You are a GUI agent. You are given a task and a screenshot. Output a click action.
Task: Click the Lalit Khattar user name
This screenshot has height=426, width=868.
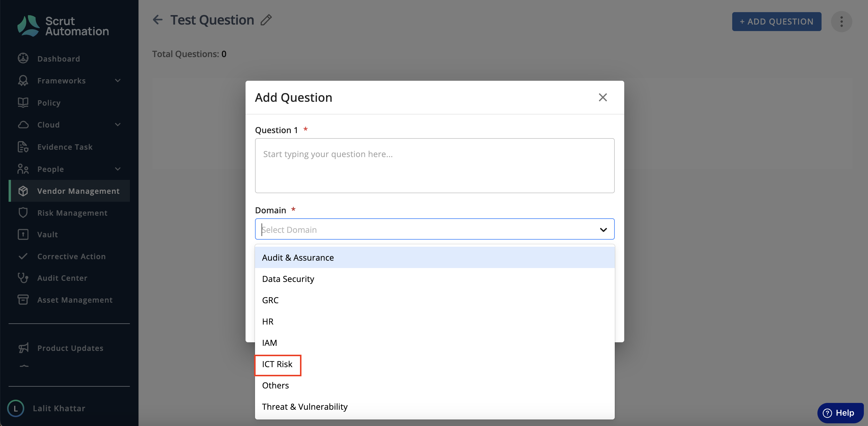59,409
